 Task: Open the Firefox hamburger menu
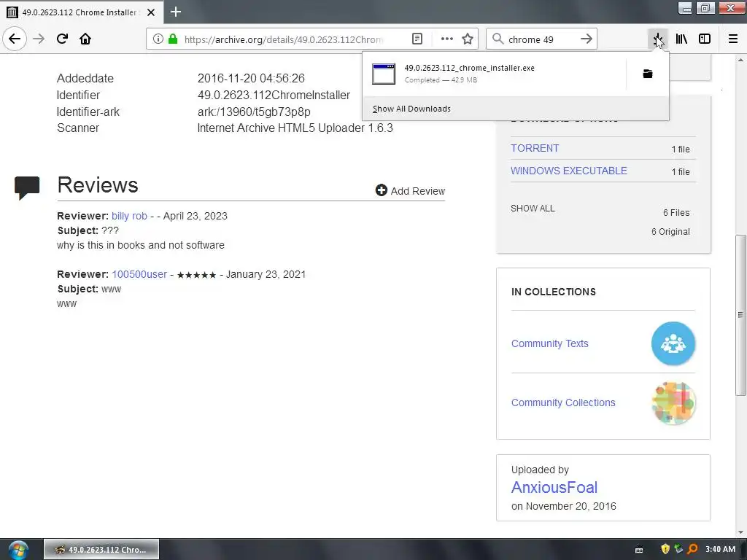coord(733,39)
